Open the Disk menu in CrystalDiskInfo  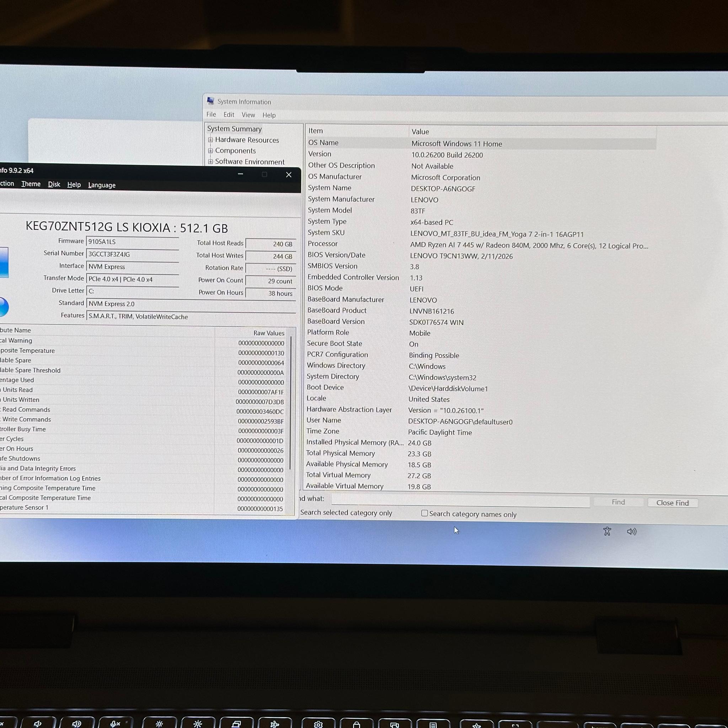tap(54, 184)
